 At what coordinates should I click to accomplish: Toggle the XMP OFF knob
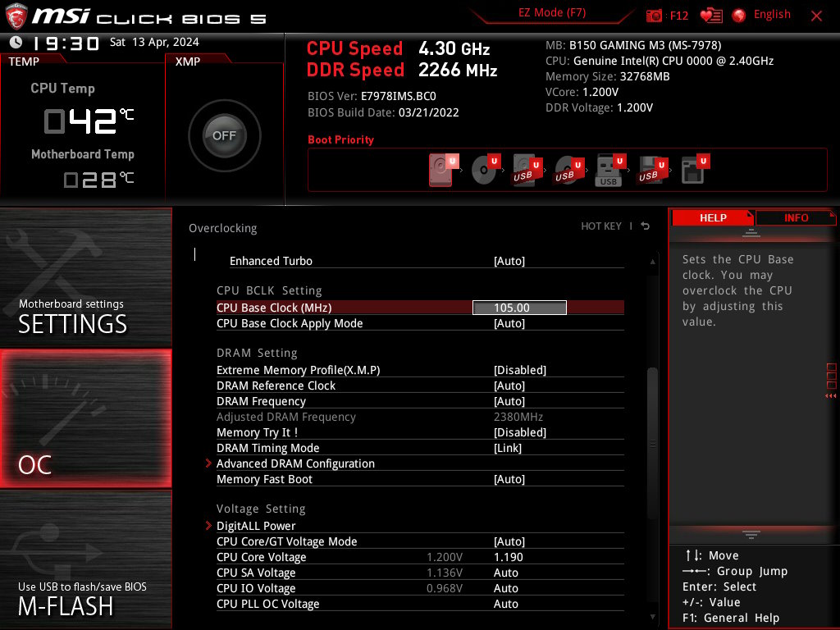(x=225, y=135)
